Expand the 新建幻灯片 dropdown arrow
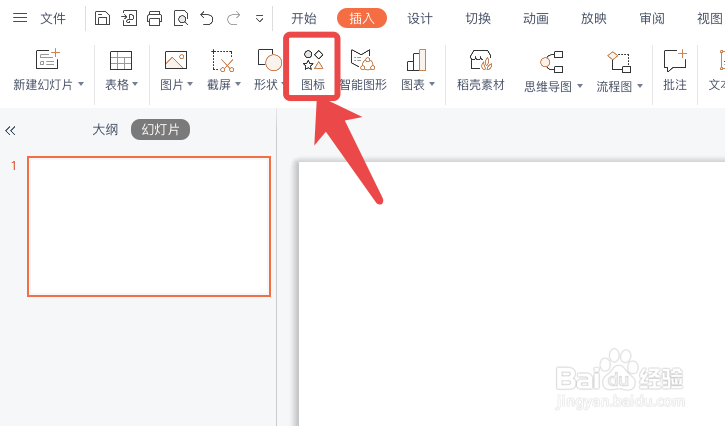The width and height of the screenshot is (725, 426). click(81, 84)
